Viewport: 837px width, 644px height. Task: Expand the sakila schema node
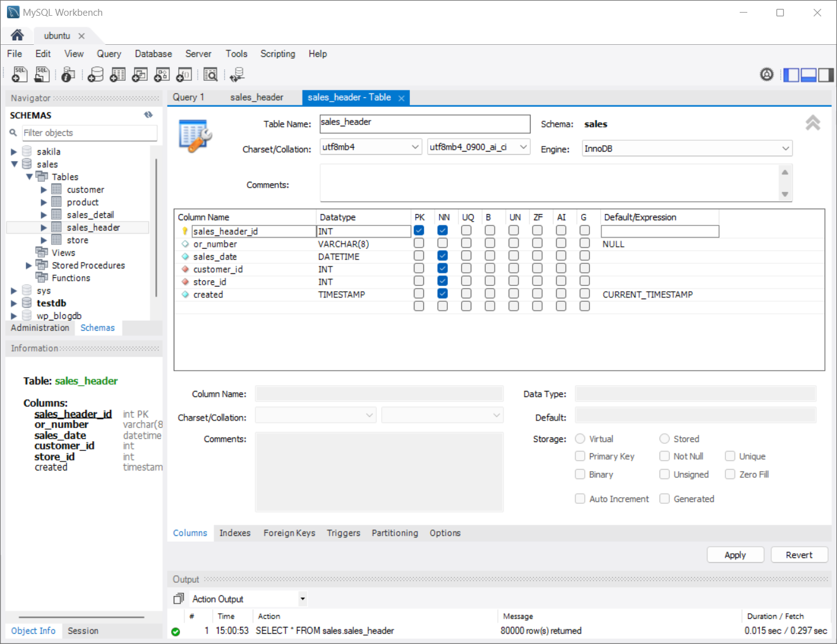tap(14, 152)
